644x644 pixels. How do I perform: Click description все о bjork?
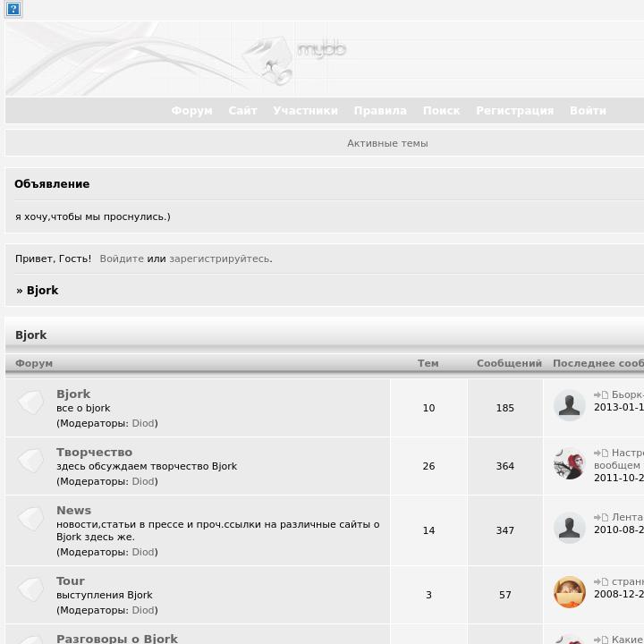tap(83, 408)
